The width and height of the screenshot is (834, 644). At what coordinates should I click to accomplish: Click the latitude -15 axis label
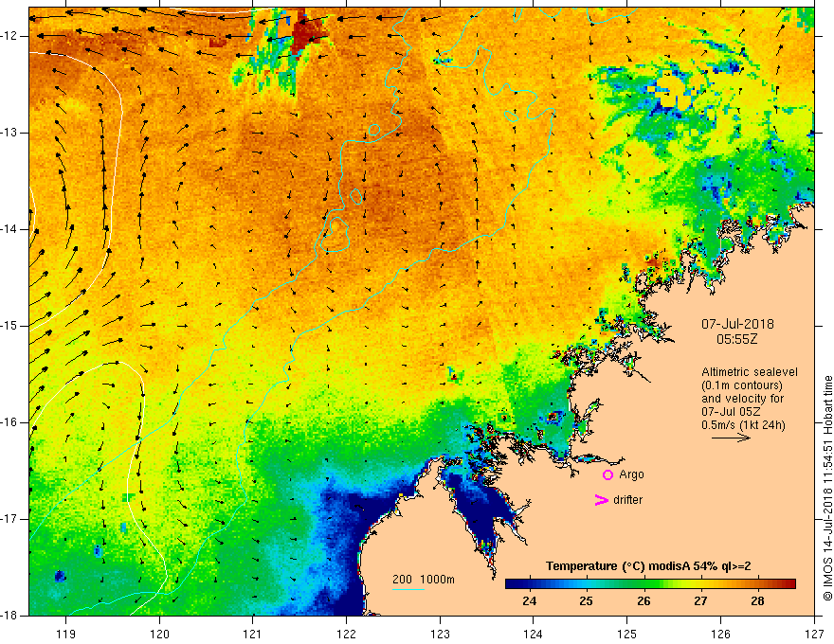[9, 326]
